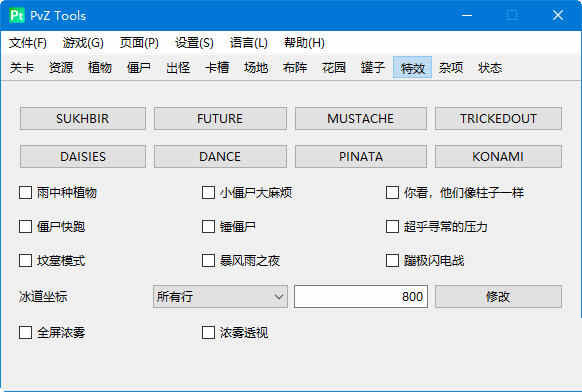Switch to the 出怪 tab

(178, 68)
